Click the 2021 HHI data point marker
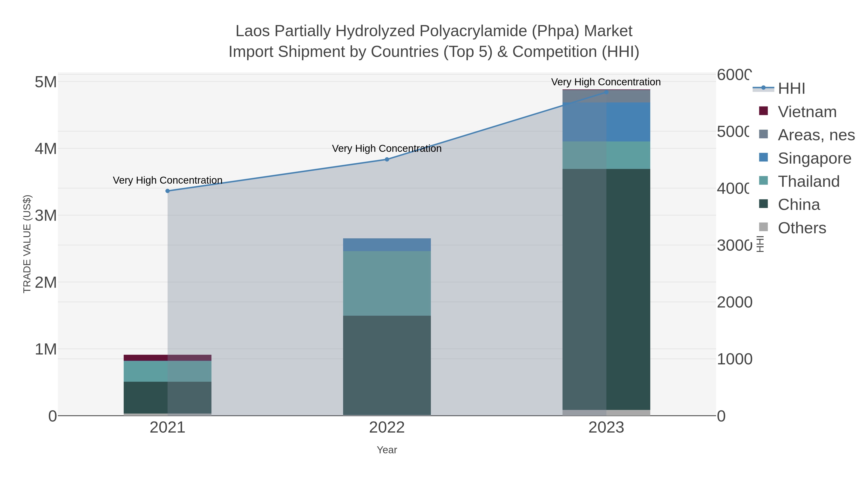The width and height of the screenshot is (868, 488). tap(168, 191)
